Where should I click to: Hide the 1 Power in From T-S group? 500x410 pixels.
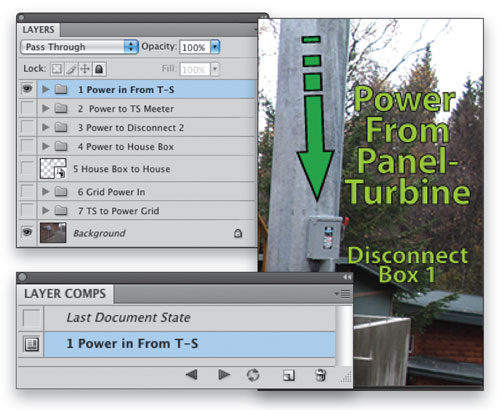27,89
